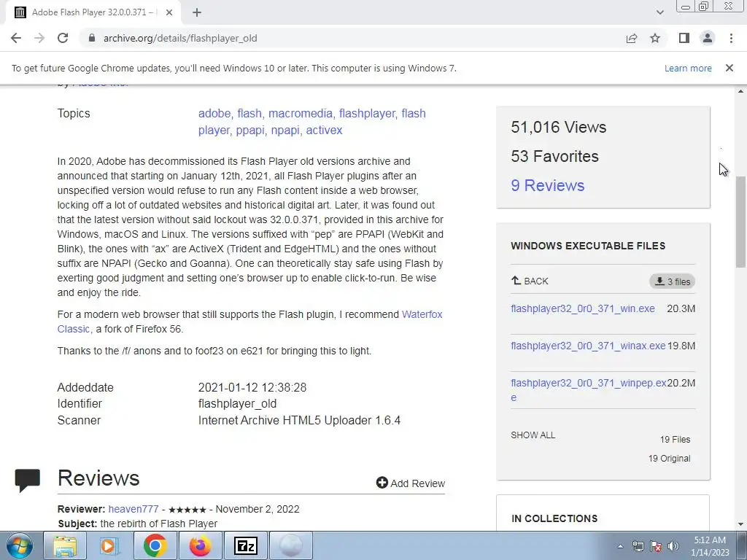Toggle the browser side panel
The height and width of the screenshot is (560, 747).
pos(684,38)
